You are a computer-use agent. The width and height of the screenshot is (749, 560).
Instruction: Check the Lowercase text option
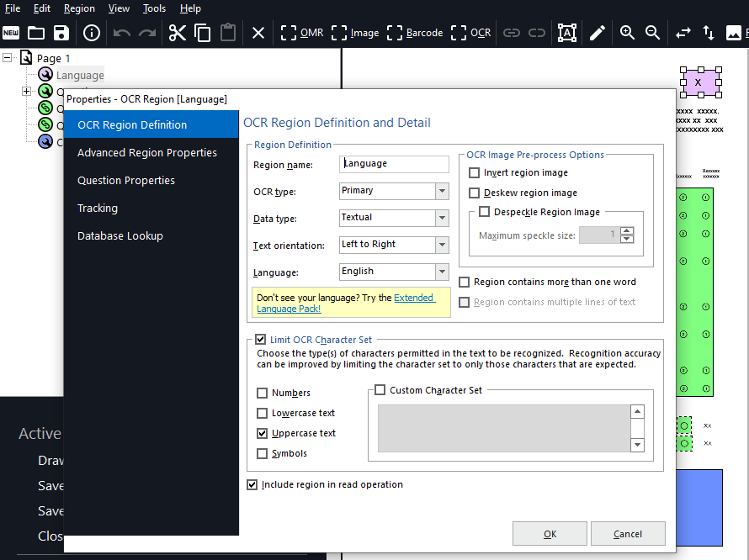tap(262, 413)
